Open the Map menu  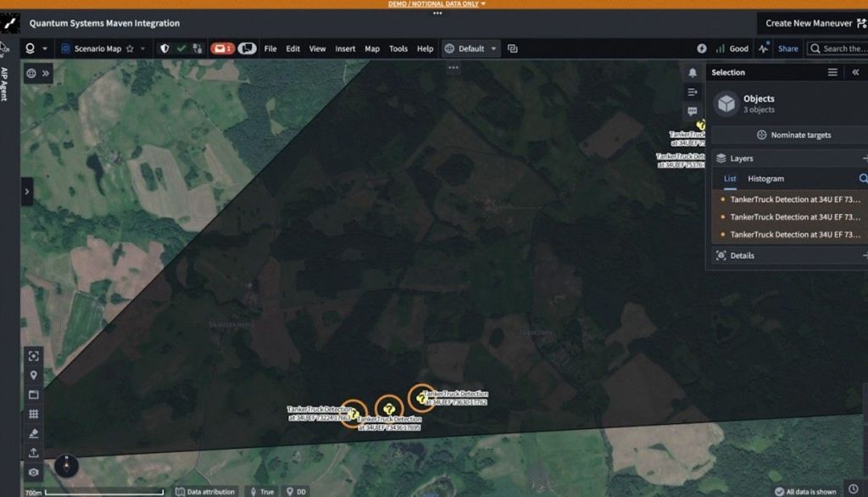click(371, 48)
